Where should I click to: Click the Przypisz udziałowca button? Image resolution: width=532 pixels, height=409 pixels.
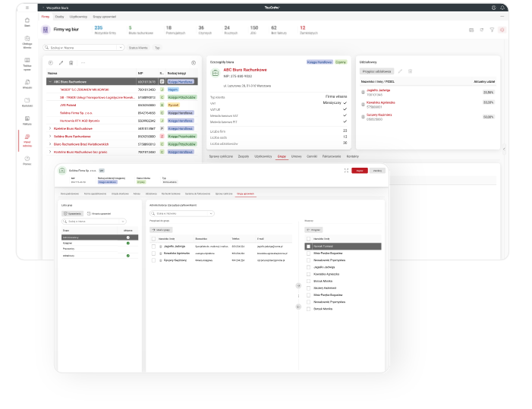pyautogui.click(x=376, y=71)
